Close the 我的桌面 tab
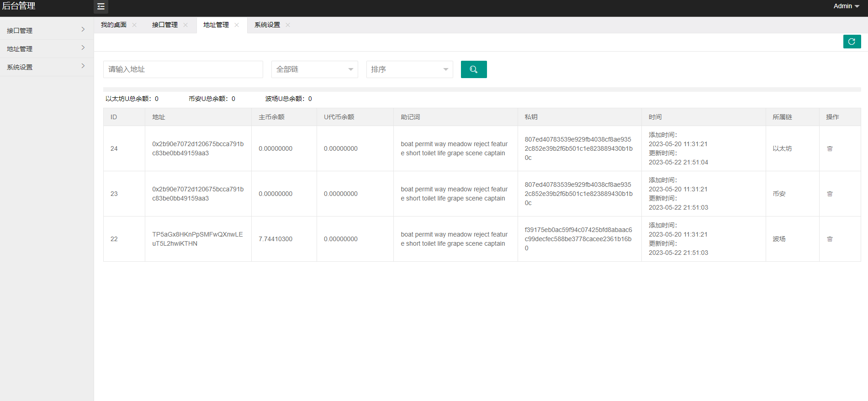Image resolution: width=868 pixels, height=401 pixels. point(134,25)
